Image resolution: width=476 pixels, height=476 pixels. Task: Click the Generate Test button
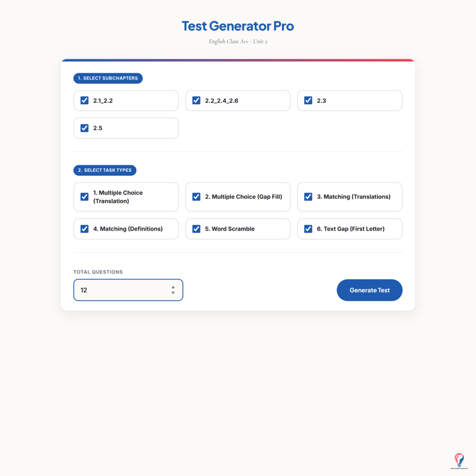(x=370, y=290)
